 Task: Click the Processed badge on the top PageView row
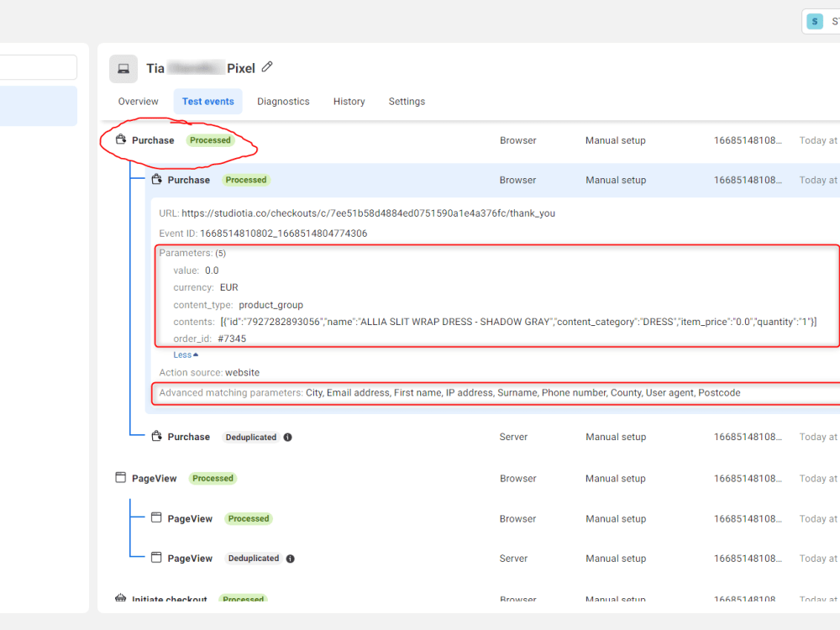point(213,479)
